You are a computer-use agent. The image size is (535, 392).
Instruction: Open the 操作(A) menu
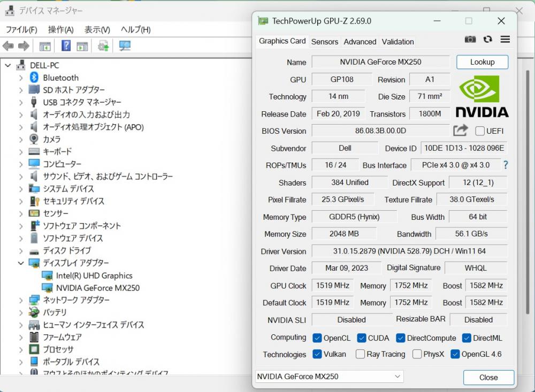click(60, 29)
